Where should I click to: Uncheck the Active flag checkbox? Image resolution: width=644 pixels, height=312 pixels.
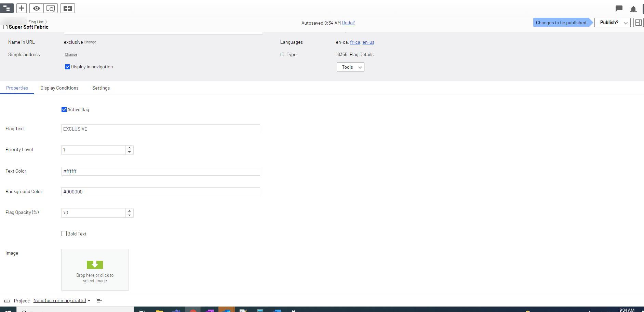click(64, 110)
